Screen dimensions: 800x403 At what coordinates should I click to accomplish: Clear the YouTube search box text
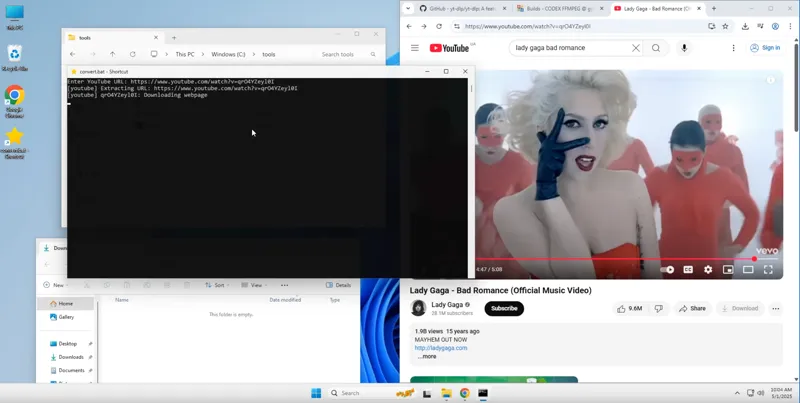tap(636, 48)
